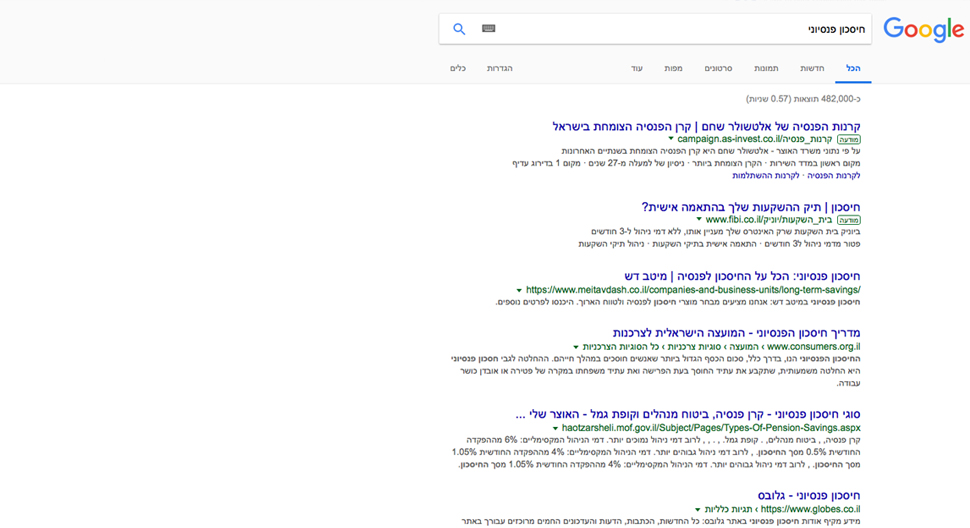The image size is (970, 528).
Task: Switch to the חדשות (News) tab
Action: tap(812, 69)
